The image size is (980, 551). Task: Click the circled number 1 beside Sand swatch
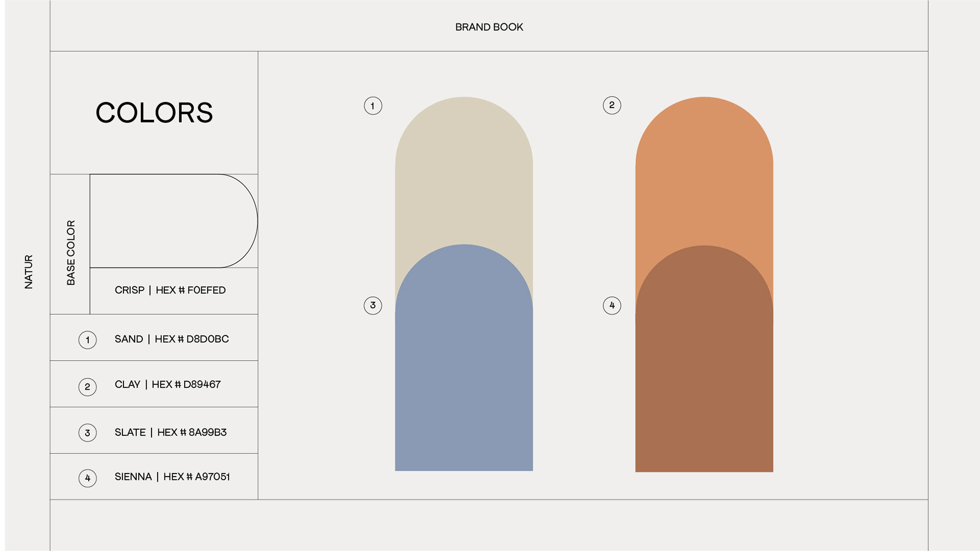pyautogui.click(x=373, y=106)
